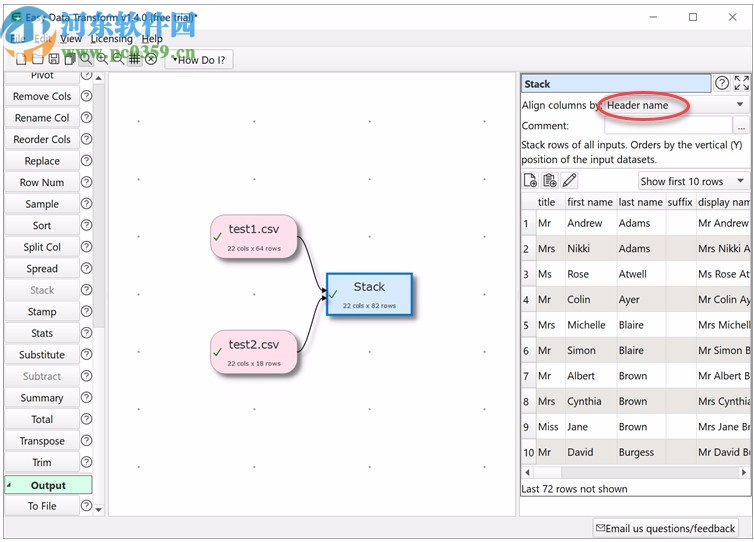Click the pencil edit icon above table

coord(569,181)
